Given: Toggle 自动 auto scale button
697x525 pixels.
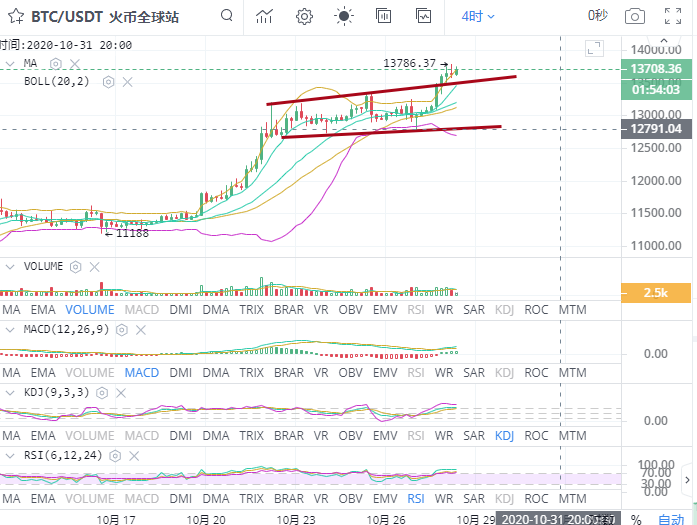Looking at the screenshot, I should tap(671, 519).
